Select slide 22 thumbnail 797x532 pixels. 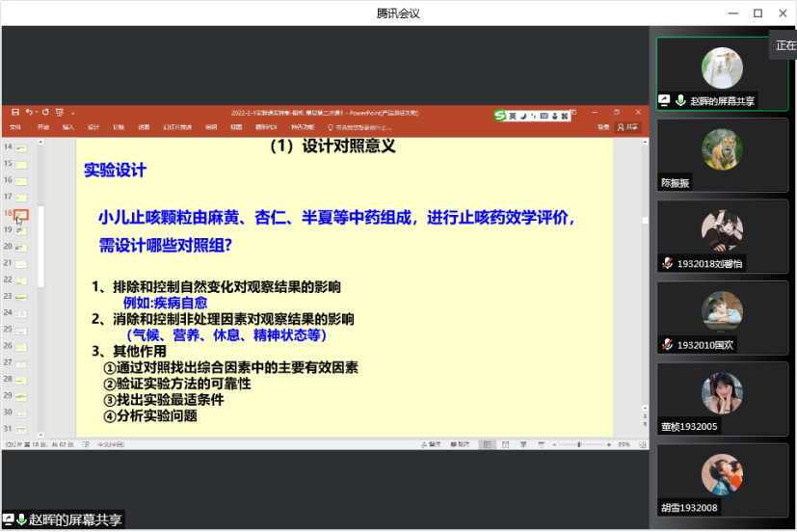(x=21, y=281)
